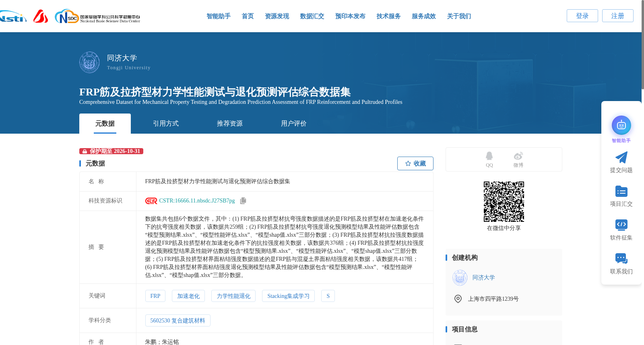Click the 提交问题 paper plane icon
Viewport: 644px width, 345px height.
[x=621, y=157]
